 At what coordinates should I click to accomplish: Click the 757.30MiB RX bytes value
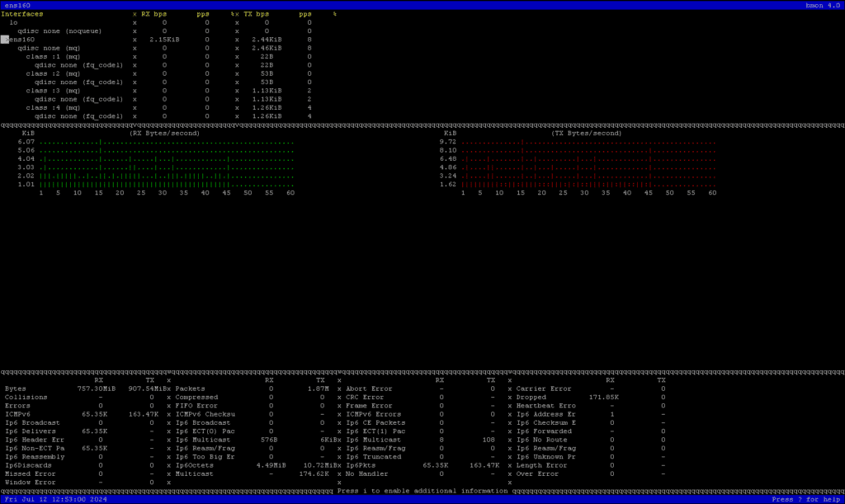coord(97,389)
